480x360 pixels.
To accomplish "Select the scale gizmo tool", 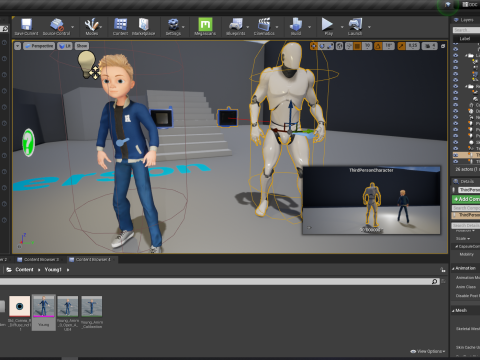I will pos(330,46).
